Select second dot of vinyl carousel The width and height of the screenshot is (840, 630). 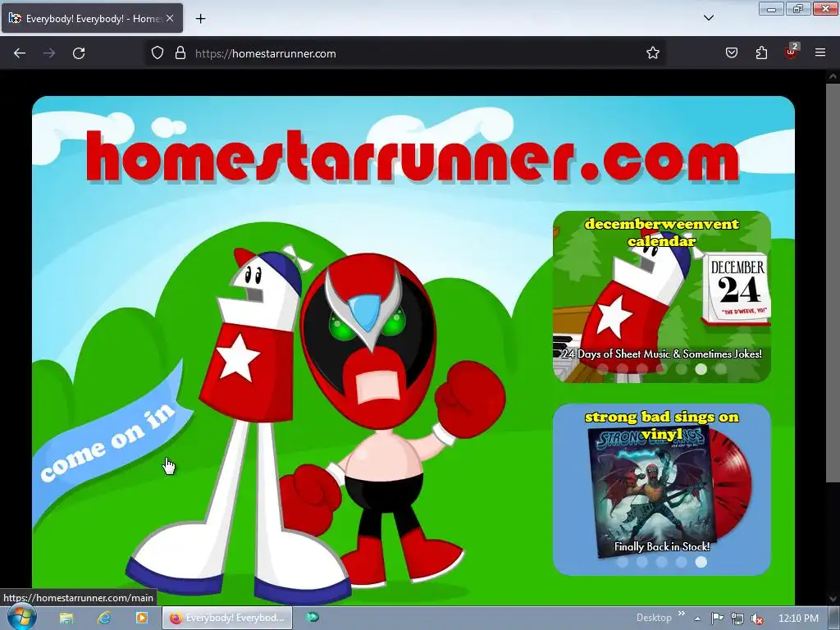point(641,561)
